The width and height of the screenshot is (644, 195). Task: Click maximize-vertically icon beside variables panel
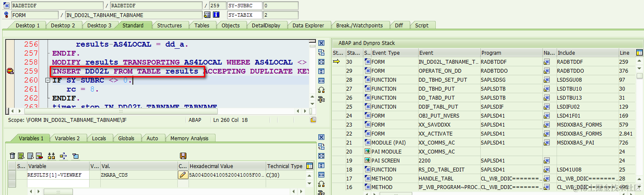(321, 165)
